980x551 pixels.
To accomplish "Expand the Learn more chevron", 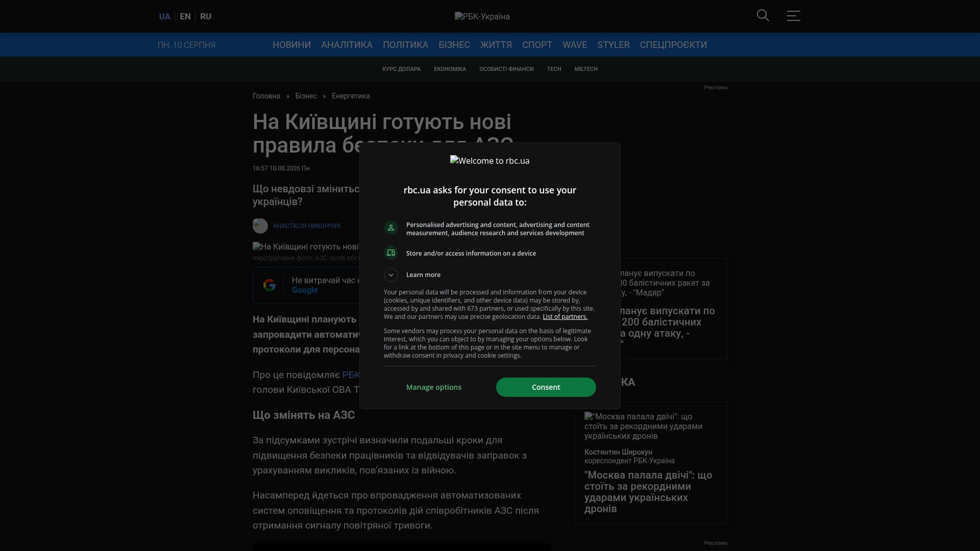I will 391,275.
